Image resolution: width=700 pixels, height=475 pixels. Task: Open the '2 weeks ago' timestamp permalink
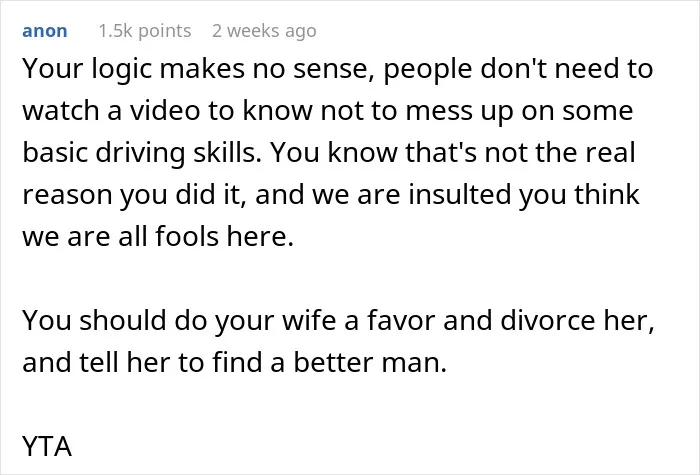[x=264, y=31]
